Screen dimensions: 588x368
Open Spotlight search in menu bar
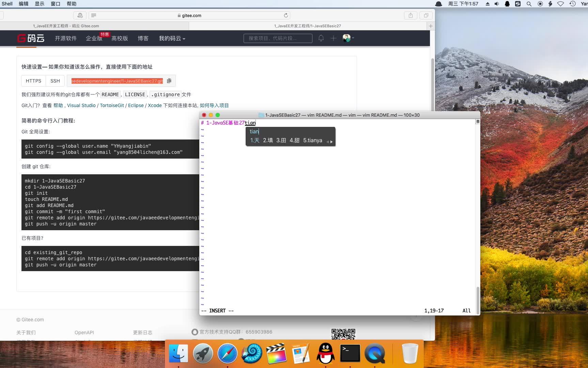point(529,4)
